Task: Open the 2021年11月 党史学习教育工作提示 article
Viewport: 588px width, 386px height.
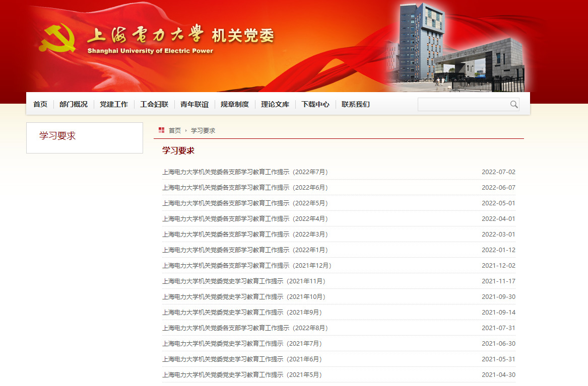Action: click(244, 281)
